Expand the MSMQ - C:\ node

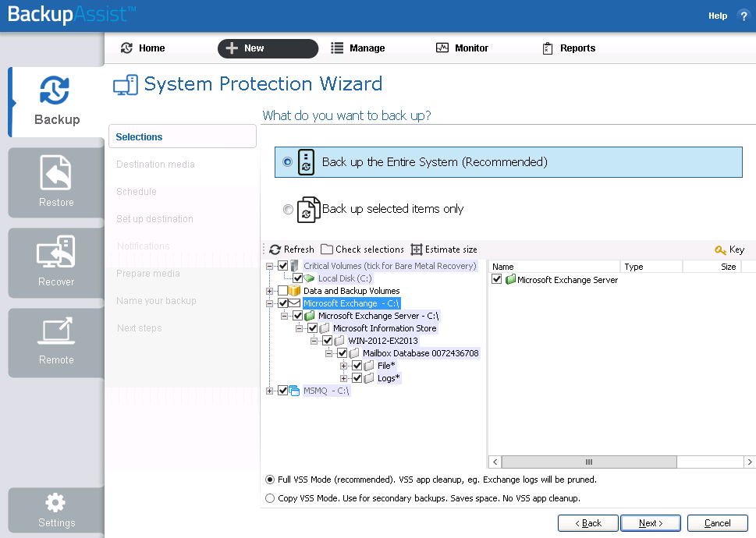[269, 391]
